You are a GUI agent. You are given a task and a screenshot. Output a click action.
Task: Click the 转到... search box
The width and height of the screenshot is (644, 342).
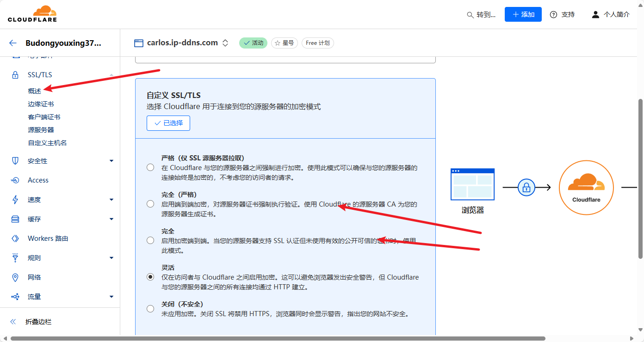[481, 15]
